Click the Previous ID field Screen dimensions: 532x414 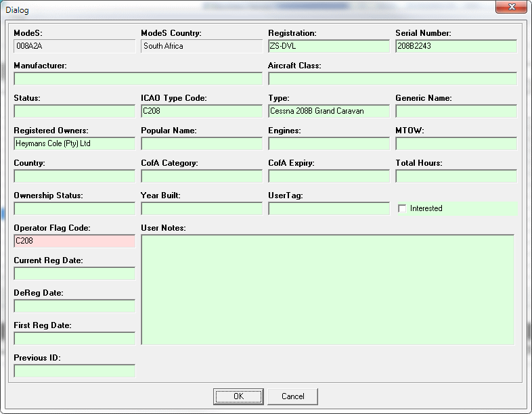(x=74, y=371)
